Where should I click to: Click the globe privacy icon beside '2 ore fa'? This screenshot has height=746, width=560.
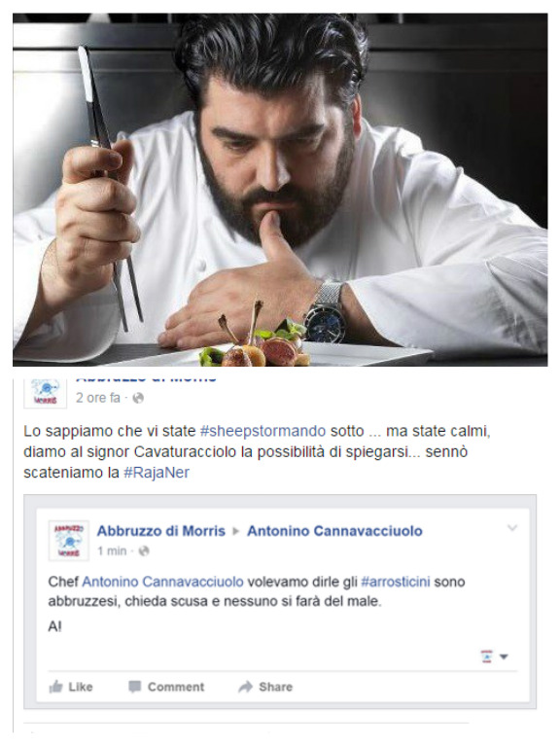click(138, 398)
